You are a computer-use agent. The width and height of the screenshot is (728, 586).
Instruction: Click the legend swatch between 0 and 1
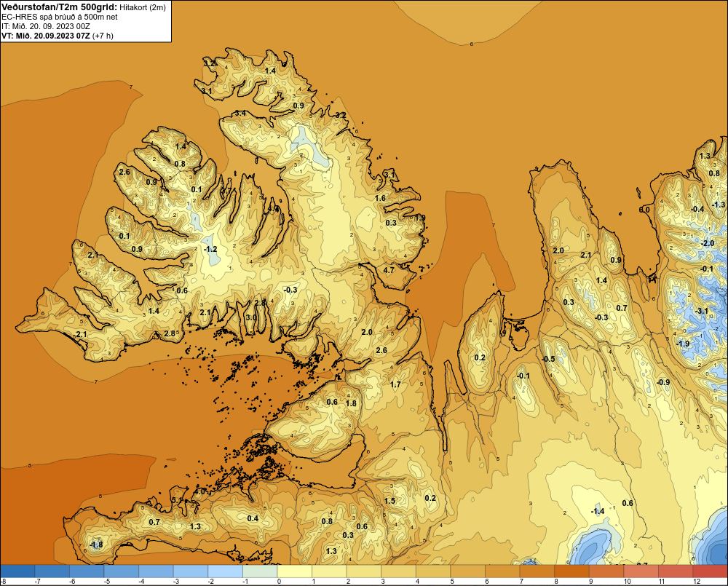(x=294, y=571)
